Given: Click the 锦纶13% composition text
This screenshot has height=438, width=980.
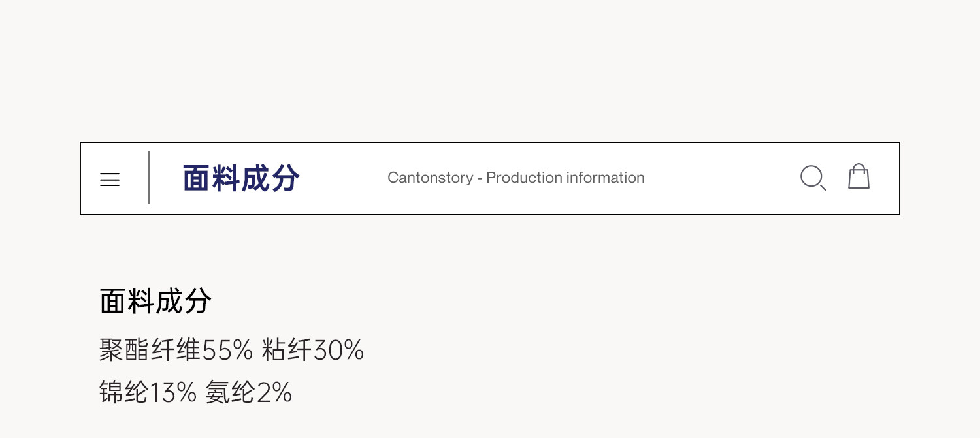Looking at the screenshot, I should (148, 392).
